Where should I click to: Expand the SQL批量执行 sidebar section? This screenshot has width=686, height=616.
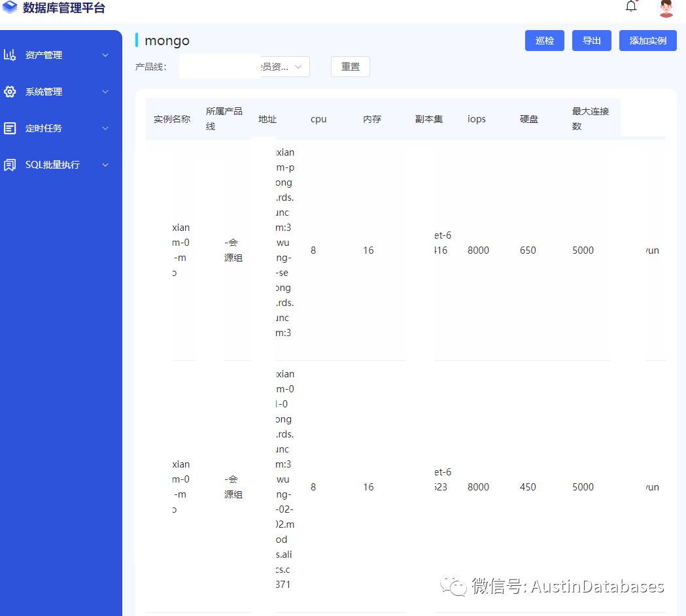pyautogui.click(x=105, y=165)
